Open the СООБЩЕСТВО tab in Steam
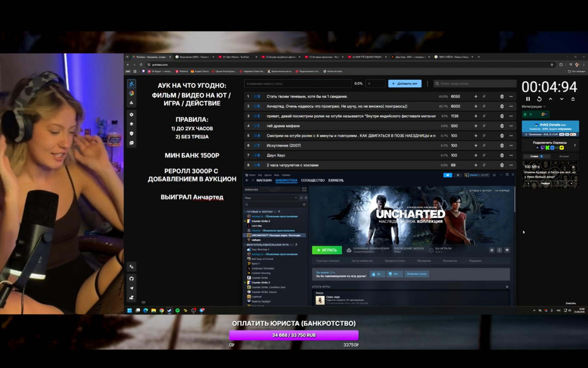 click(313, 180)
